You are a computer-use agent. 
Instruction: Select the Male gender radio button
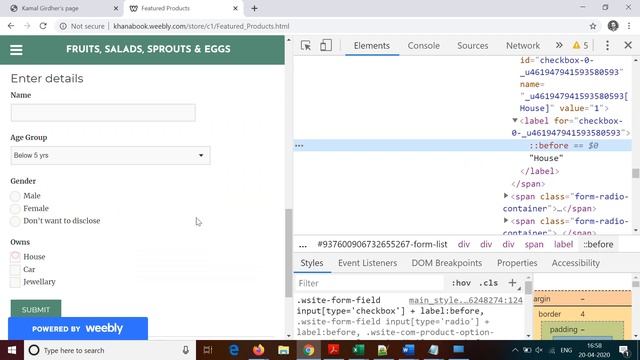click(x=15, y=196)
